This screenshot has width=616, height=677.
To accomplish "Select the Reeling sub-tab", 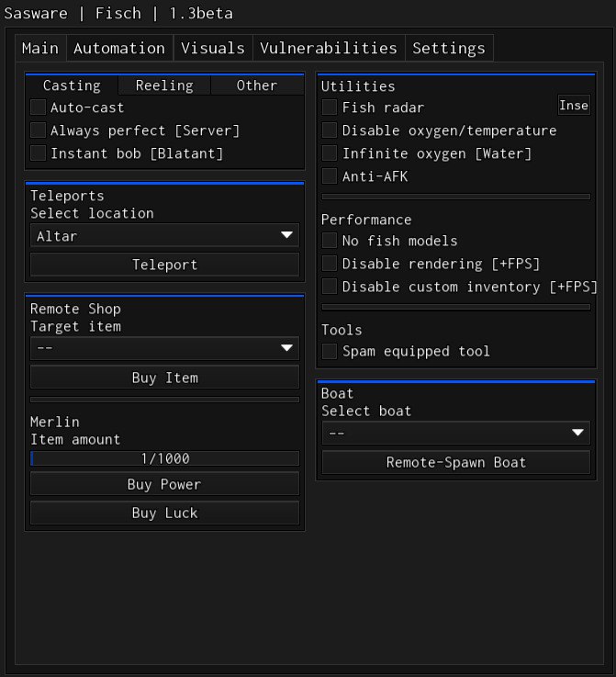I will (x=164, y=85).
